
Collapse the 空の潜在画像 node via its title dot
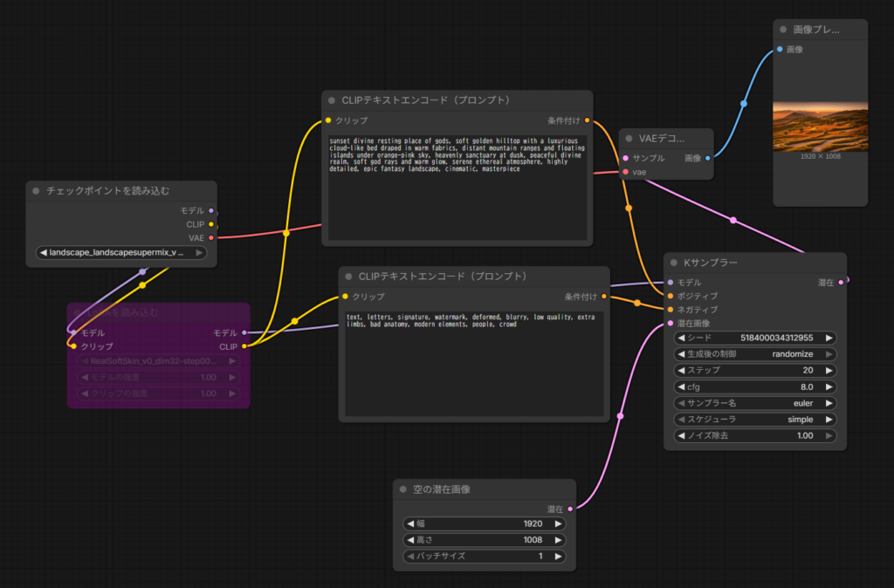(x=404, y=489)
